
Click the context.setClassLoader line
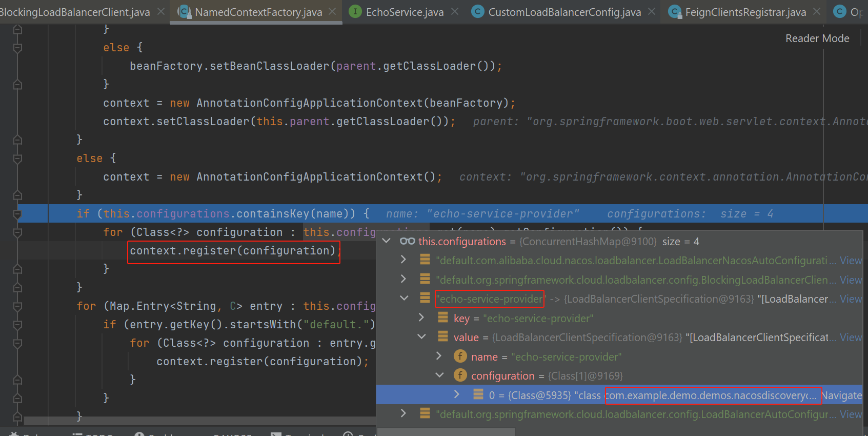[279, 122]
